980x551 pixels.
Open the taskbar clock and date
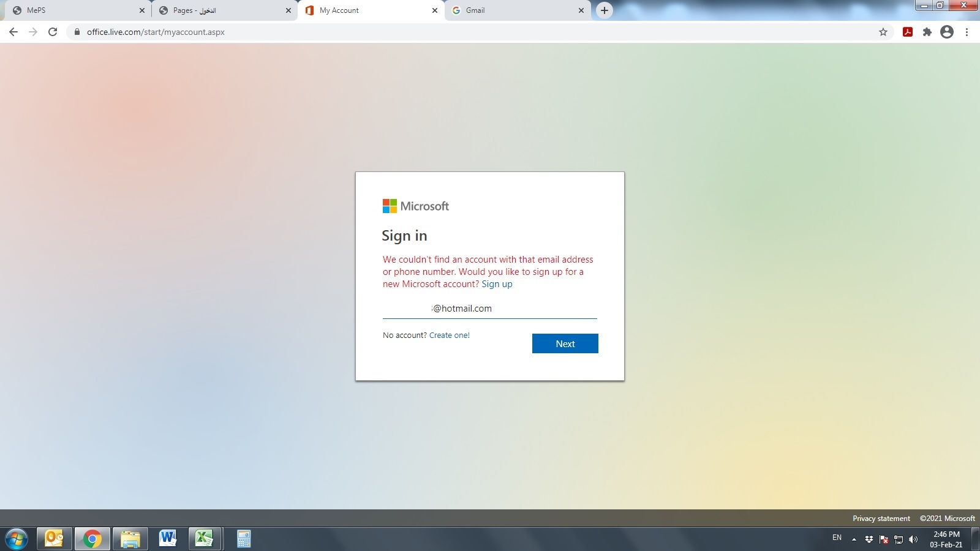[946, 539]
